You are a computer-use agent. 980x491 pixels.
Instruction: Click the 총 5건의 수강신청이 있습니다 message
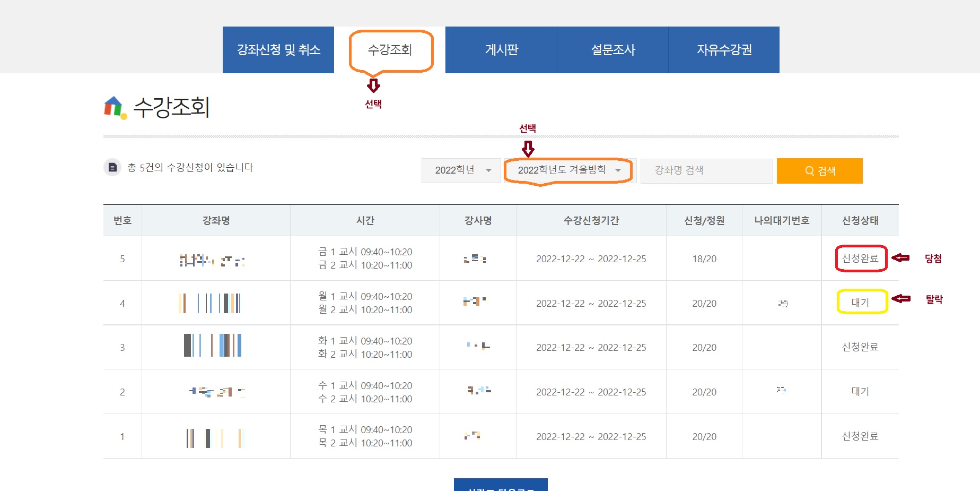(x=190, y=168)
